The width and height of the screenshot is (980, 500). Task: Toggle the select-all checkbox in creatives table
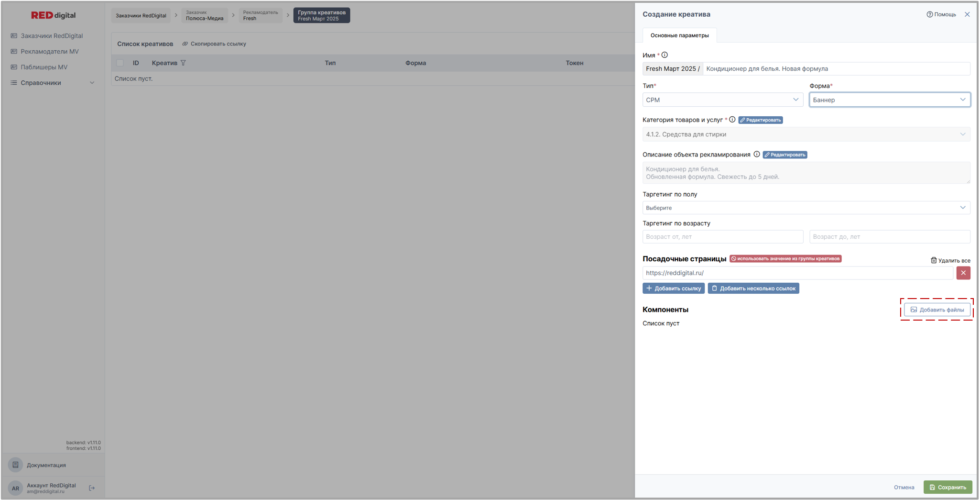click(120, 63)
